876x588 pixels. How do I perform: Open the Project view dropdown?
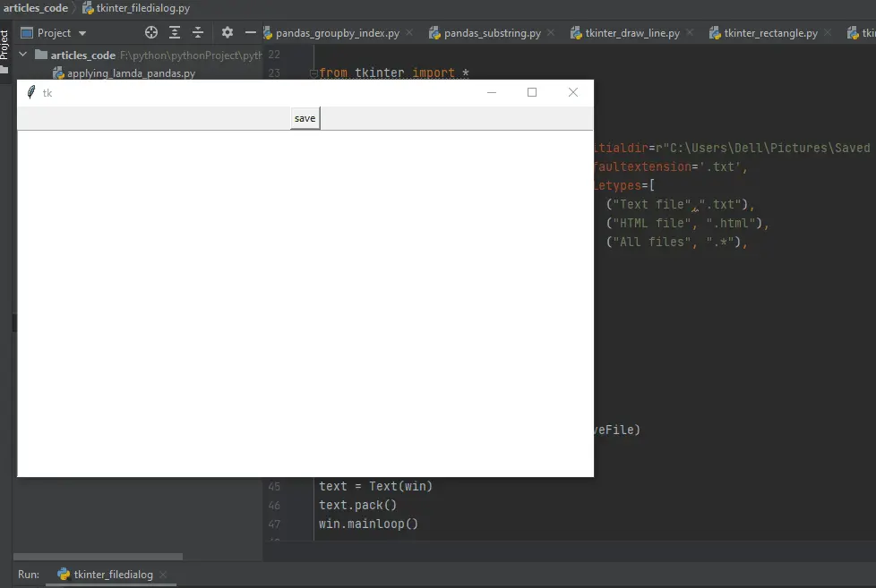[x=82, y=33]
